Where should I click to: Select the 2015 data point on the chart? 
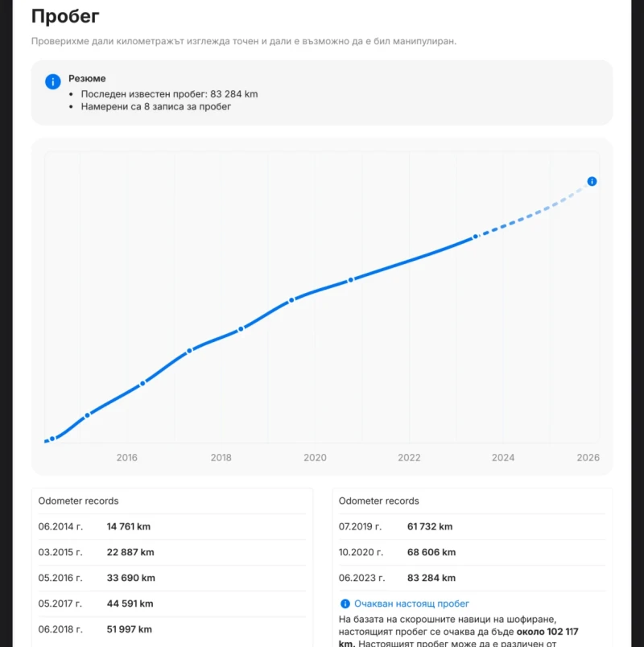pyautogui.click(x=88, y=415)
